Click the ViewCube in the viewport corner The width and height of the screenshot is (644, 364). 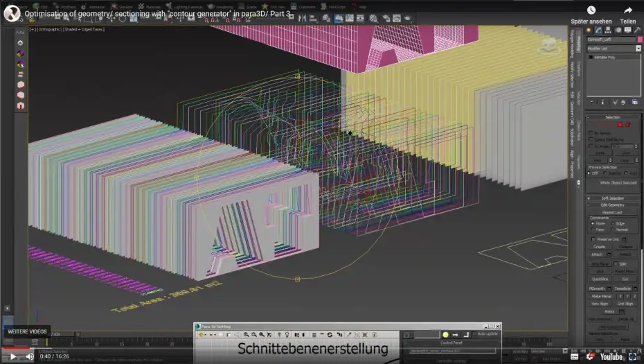click(548, 46)
